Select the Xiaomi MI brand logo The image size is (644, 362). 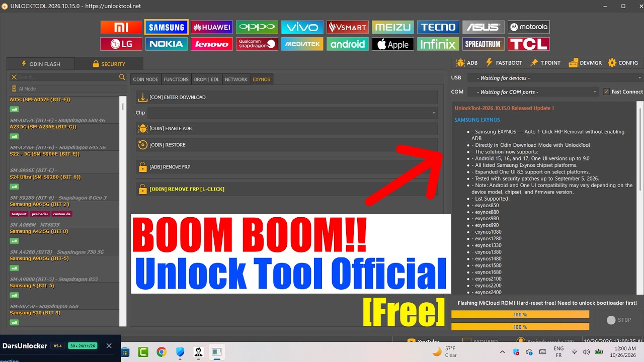(121, 27)
